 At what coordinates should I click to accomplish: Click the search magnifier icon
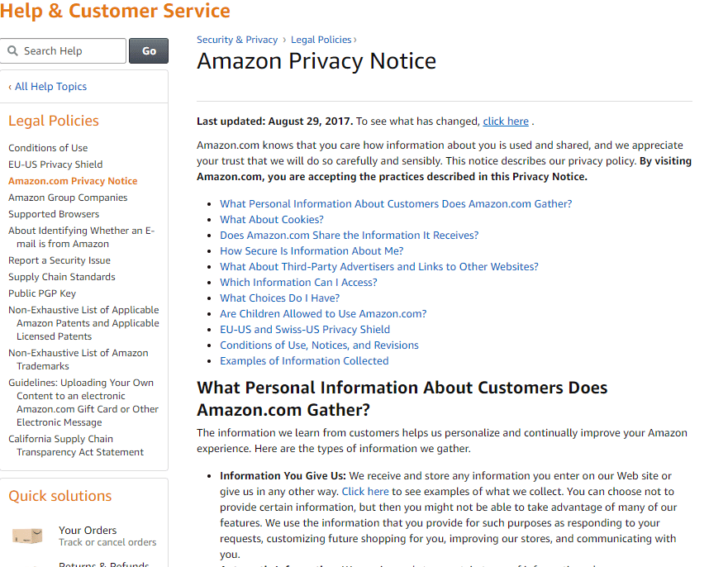(12, 50)
